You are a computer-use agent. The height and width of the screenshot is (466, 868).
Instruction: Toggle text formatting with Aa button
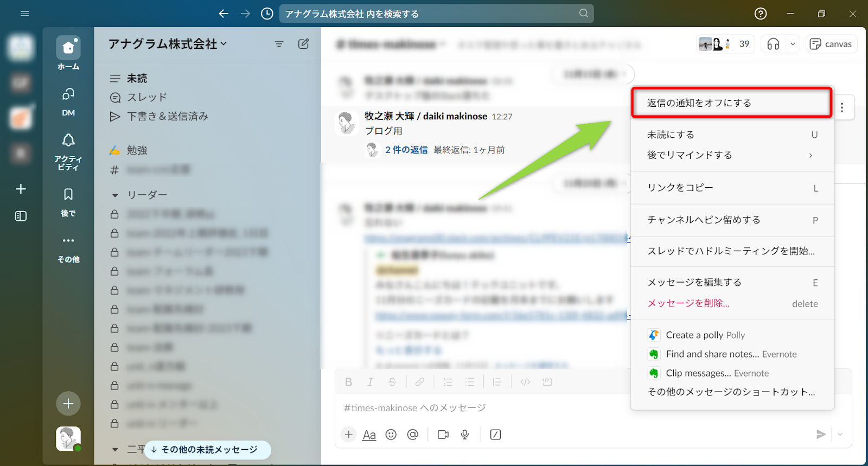tap(369, 435)
